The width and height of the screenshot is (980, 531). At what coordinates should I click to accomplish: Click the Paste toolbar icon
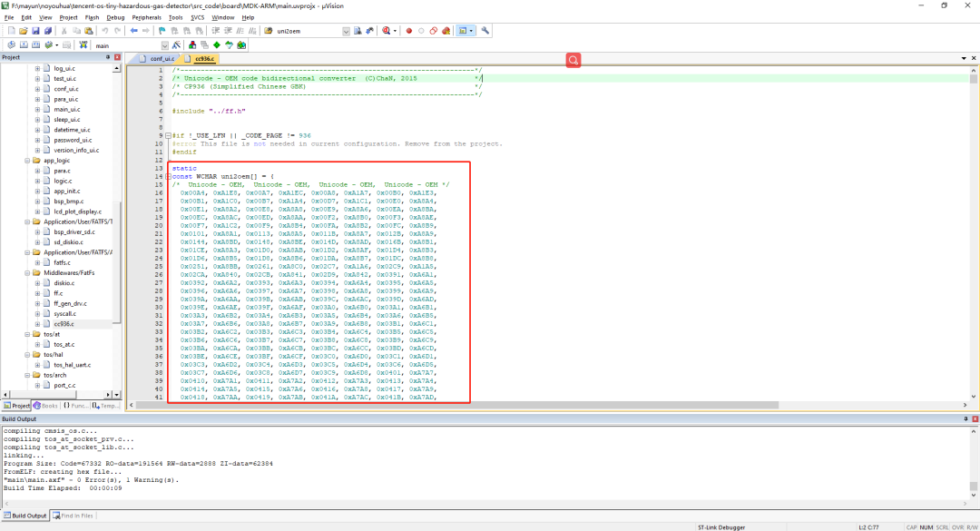(x=89, y=31)
